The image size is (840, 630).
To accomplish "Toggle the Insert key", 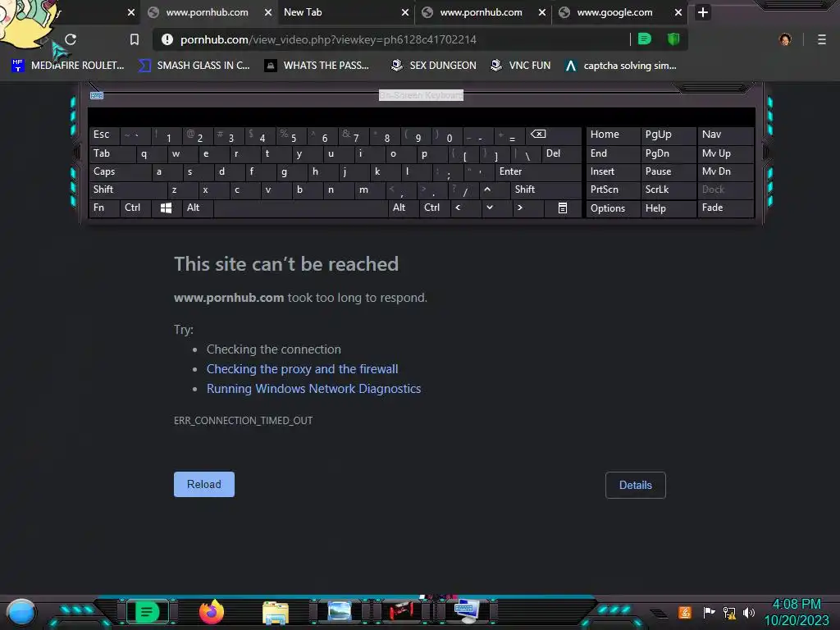I will (614, 172).
